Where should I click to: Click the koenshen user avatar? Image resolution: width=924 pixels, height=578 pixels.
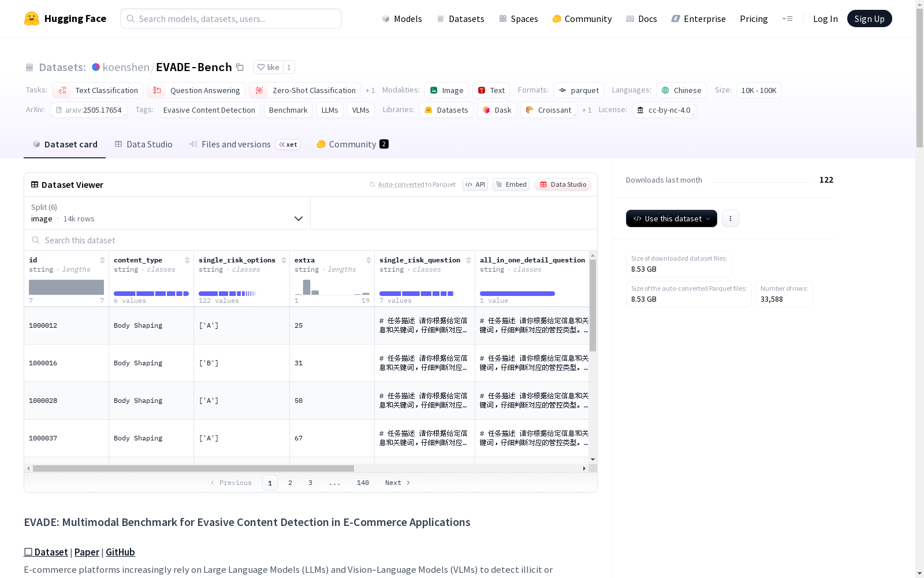coord(96,67)
